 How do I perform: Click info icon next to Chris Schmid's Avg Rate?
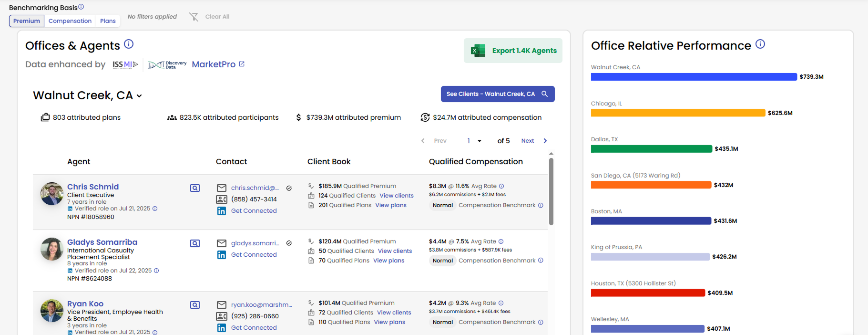tap(501, 186)
